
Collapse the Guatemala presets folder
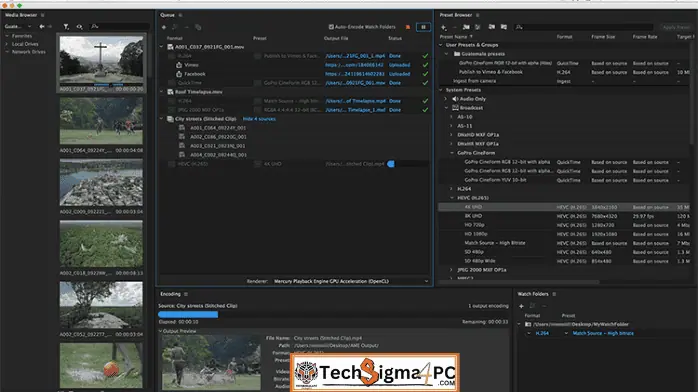click(x=446, y=54)
